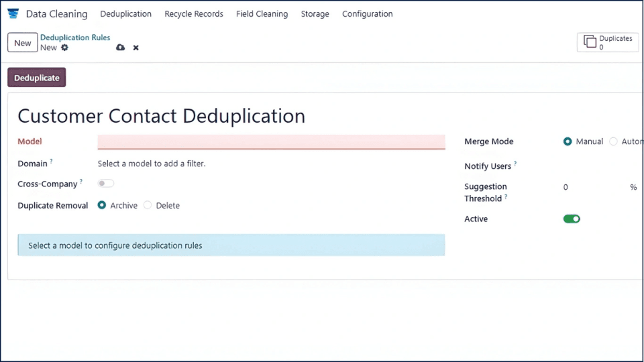Click the percent sign after threshold
644x362 pixels.
pos(633,187)
